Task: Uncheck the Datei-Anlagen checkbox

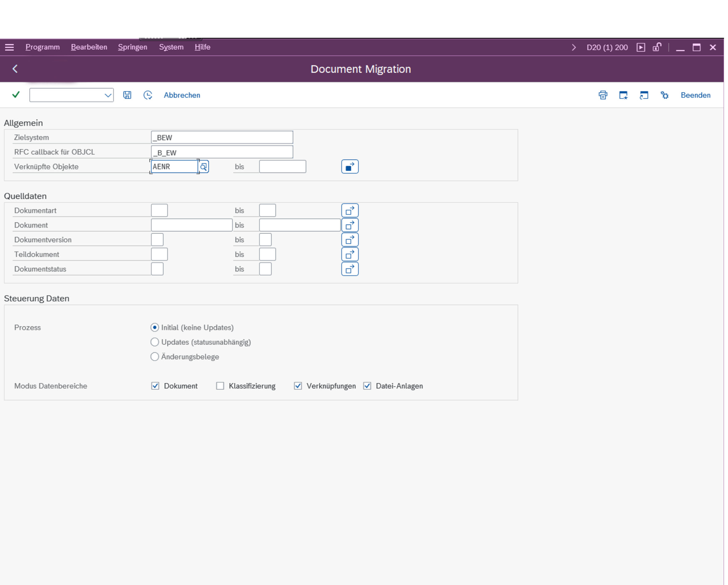Action: (x=367, y=386)
